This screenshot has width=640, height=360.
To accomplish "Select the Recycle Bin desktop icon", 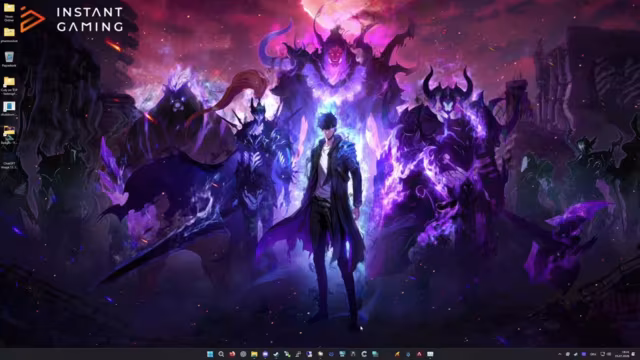I will click(x=9, y=59).
